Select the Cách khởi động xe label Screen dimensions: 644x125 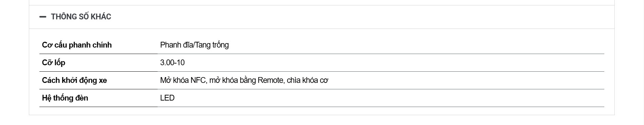pos(74,80)
